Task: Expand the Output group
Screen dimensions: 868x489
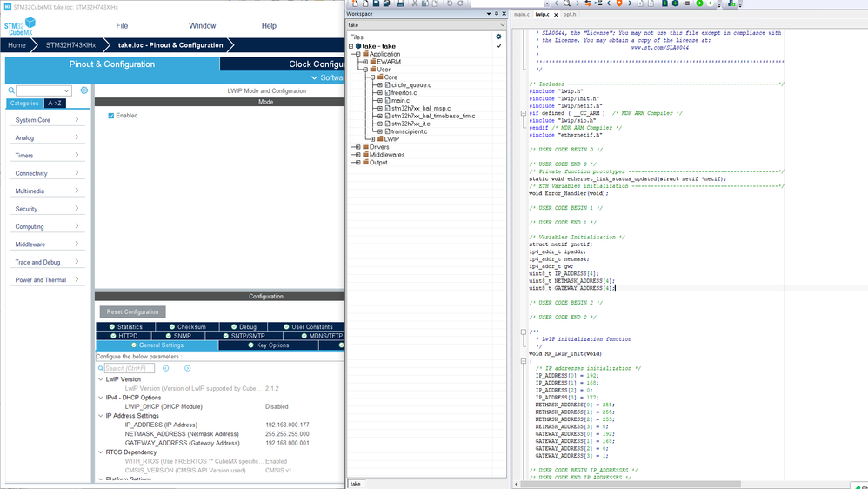Action: pyautogui.click(x=358, y=163)
